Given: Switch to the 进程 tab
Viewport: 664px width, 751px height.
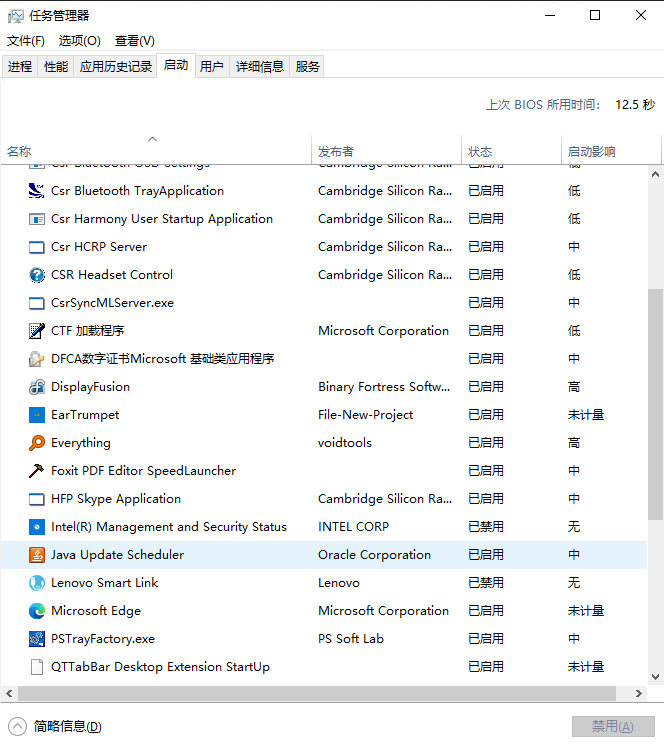Looking at the screenshot, I should point(20,67).
